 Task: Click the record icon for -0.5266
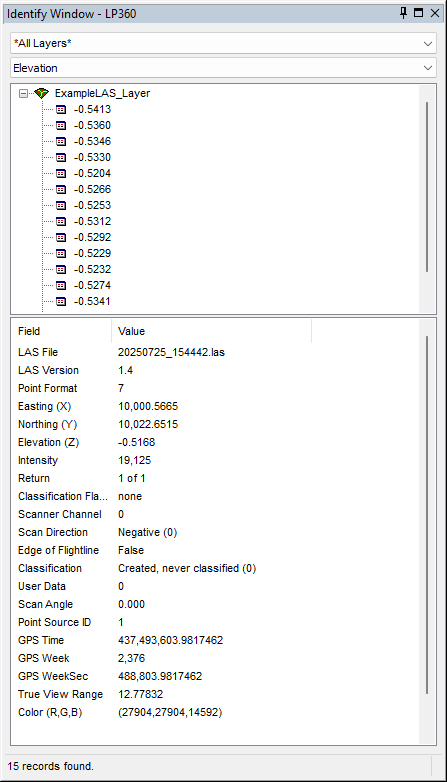click(x=61, y=189)
